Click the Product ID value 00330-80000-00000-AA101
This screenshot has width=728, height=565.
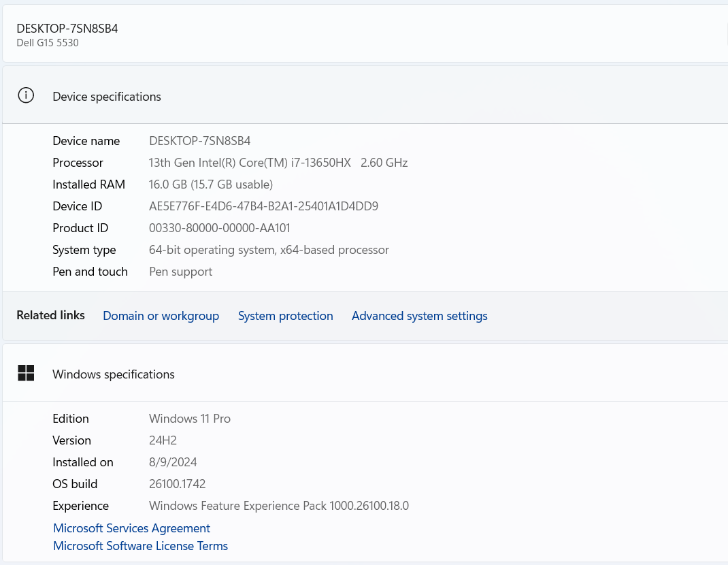click(219, 228)
